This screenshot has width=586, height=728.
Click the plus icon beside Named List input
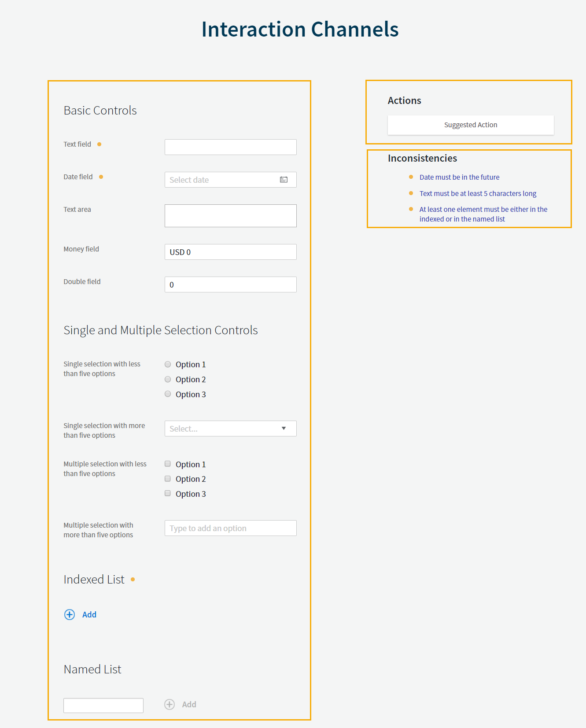[170, 704]
